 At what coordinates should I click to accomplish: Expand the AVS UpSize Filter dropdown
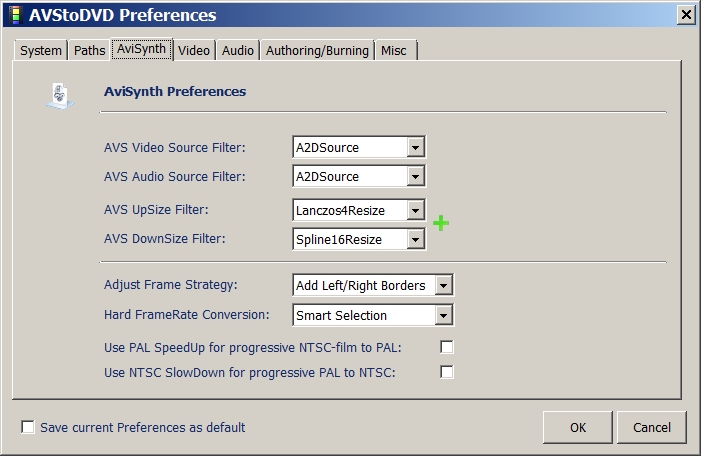pos(416,210)
